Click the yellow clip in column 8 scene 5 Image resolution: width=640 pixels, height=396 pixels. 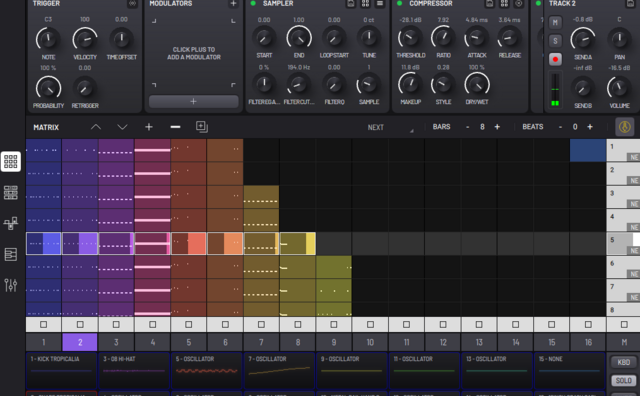298,244
